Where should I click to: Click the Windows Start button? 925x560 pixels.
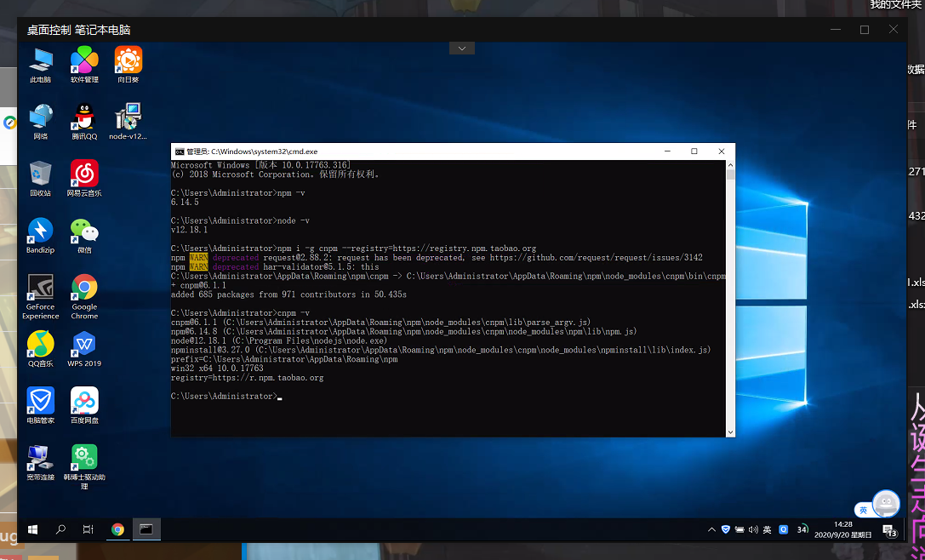(x=33, y=529)
